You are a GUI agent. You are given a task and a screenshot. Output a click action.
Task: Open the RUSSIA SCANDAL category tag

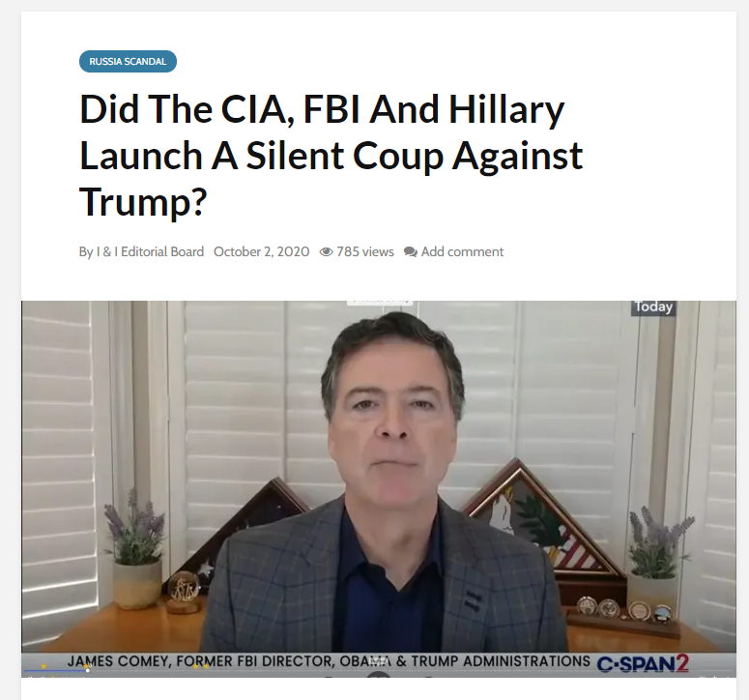[x=128, y=62]
